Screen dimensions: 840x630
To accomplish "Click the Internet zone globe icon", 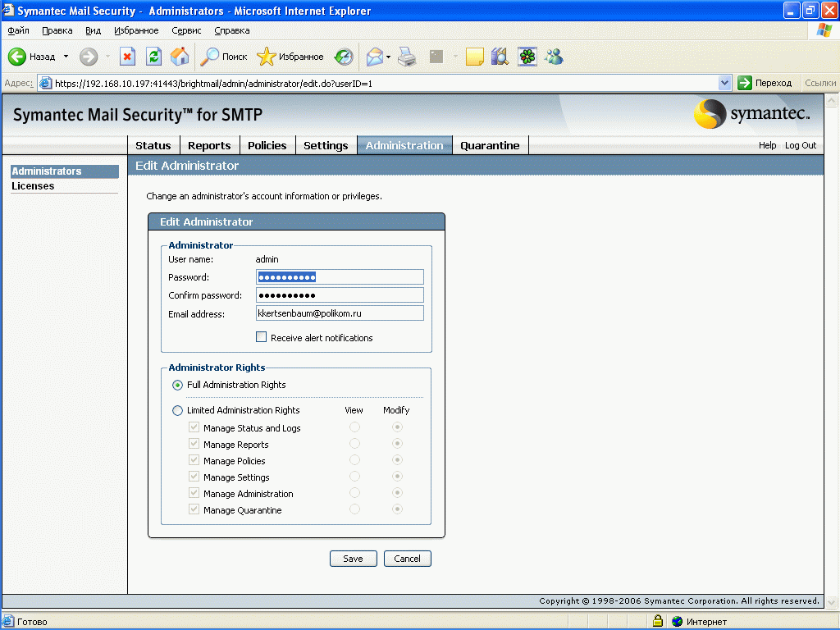I will click(677, 622).
